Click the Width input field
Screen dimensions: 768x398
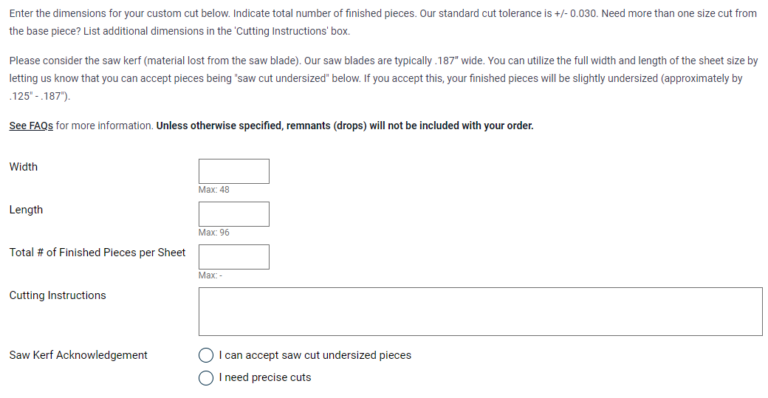(234, 171)
